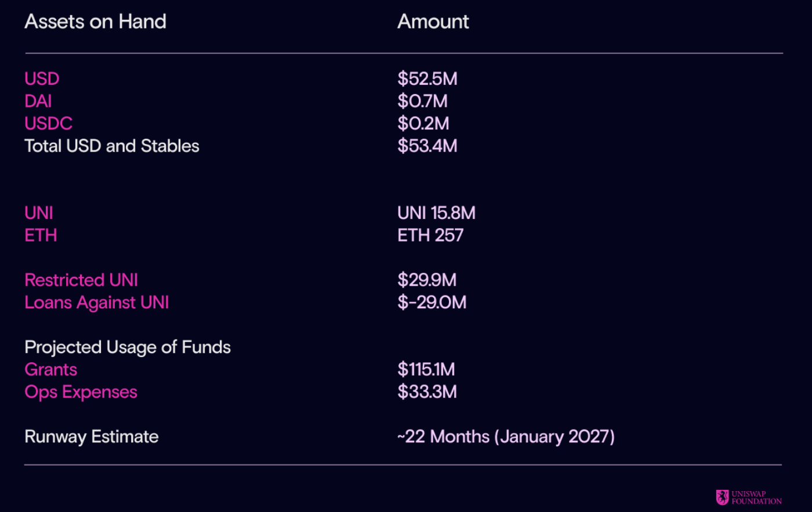Click the $-29.0M loans amount

tap(432, 302)
